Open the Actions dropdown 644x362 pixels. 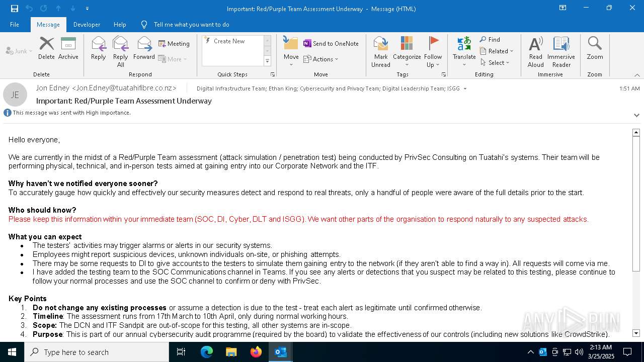click(321, 59)
